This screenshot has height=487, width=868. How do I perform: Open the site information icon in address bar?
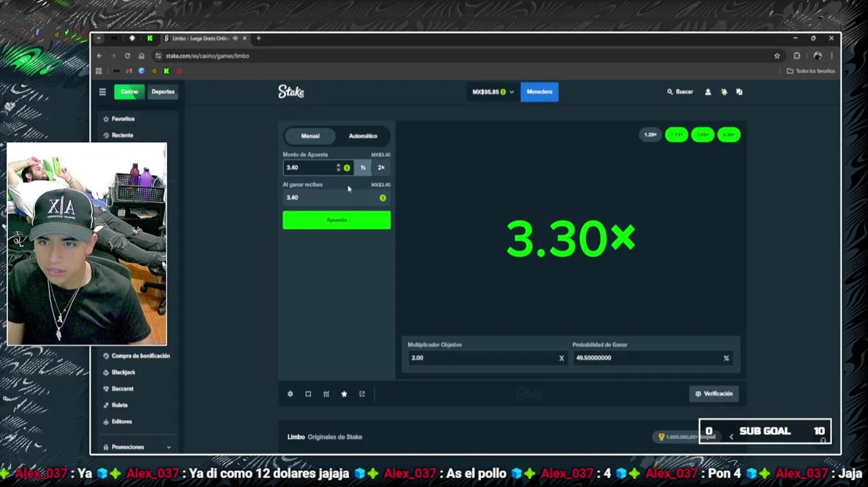[158, 56]
